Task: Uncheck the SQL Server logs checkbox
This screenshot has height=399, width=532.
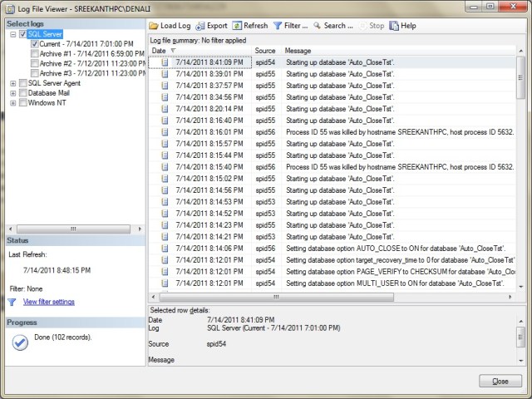Action: click(23, 34)
